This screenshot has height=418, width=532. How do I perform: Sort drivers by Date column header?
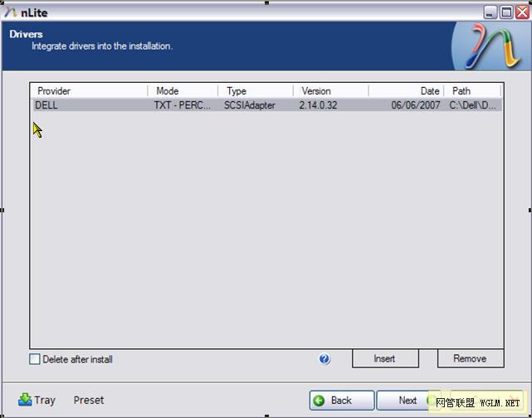click(x=407, y=91)
